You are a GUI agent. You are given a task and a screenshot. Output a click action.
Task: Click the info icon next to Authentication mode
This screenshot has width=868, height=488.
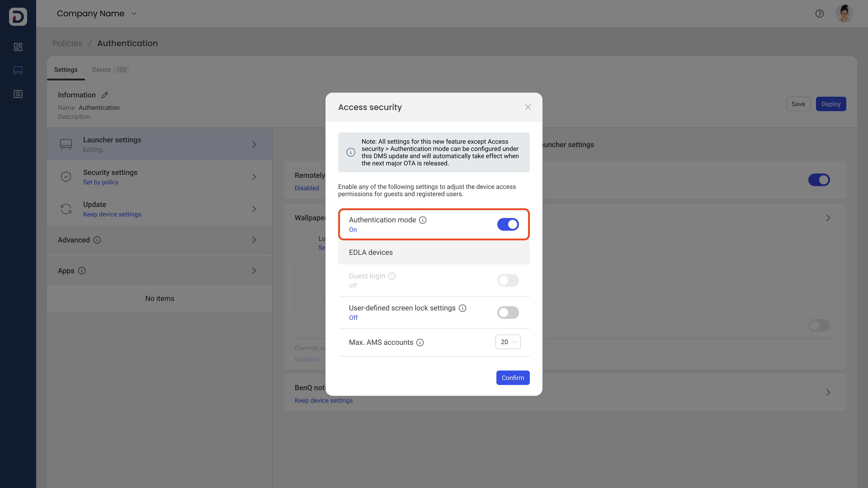(422, 220)
